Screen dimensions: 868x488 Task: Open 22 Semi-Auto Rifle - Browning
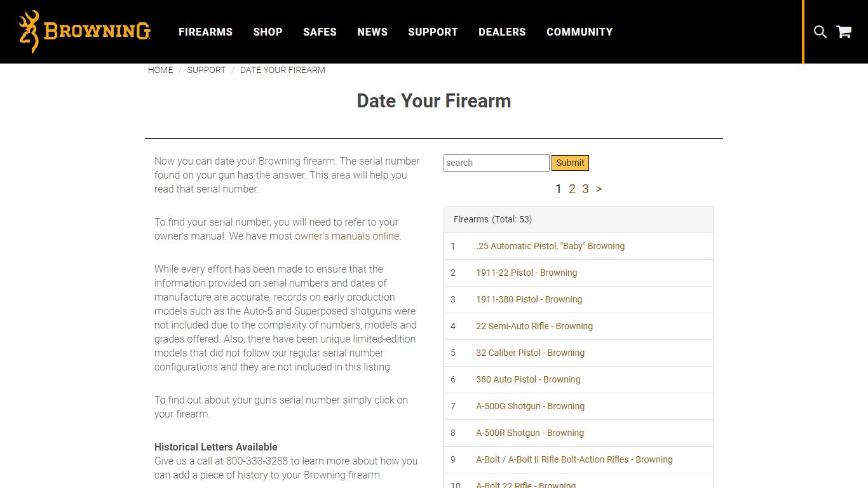point(534,326)
